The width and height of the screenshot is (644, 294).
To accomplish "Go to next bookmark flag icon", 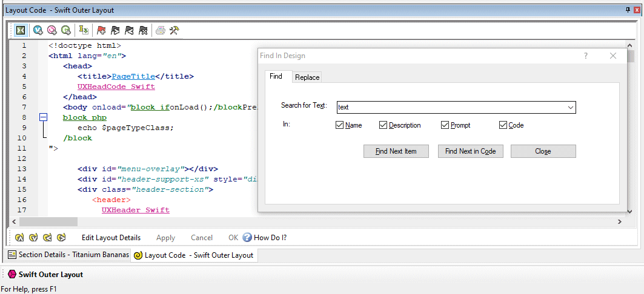I will [x=115, y=30].
